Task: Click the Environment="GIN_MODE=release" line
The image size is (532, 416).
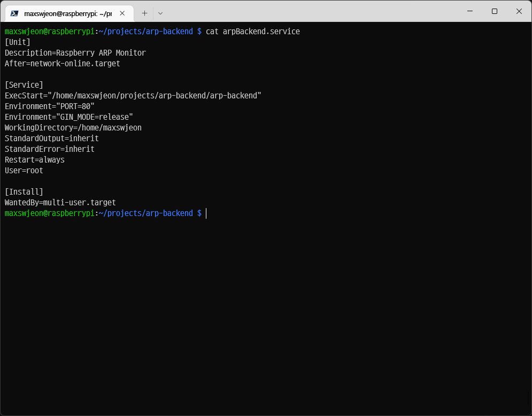Action: tap(69, 117)
